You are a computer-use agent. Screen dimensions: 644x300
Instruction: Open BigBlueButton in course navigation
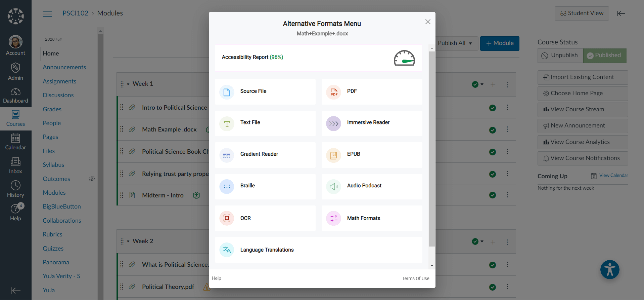pos(62,207)
